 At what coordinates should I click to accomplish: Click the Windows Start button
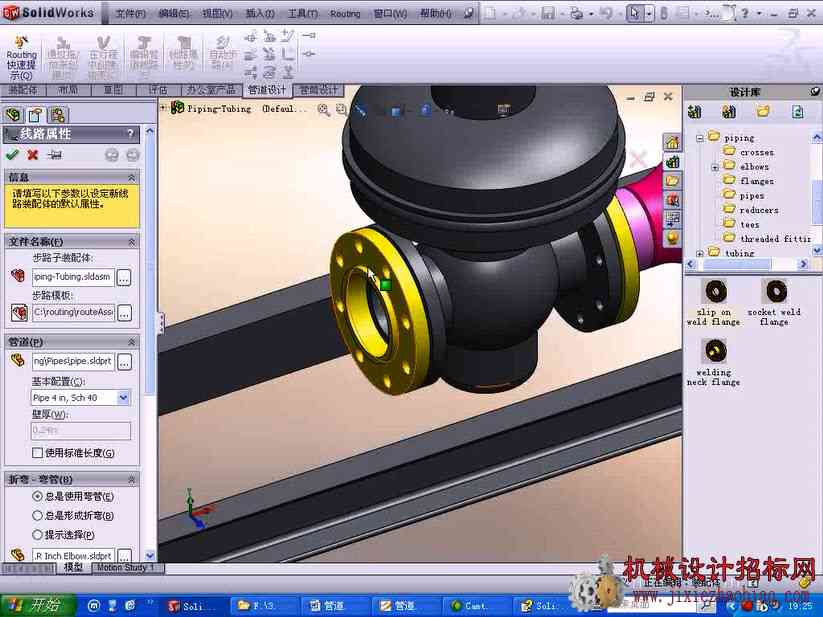38,605
